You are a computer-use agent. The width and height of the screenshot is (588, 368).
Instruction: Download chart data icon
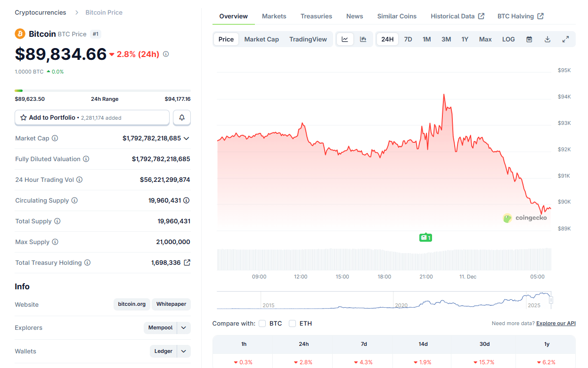[x=547, y=39]
